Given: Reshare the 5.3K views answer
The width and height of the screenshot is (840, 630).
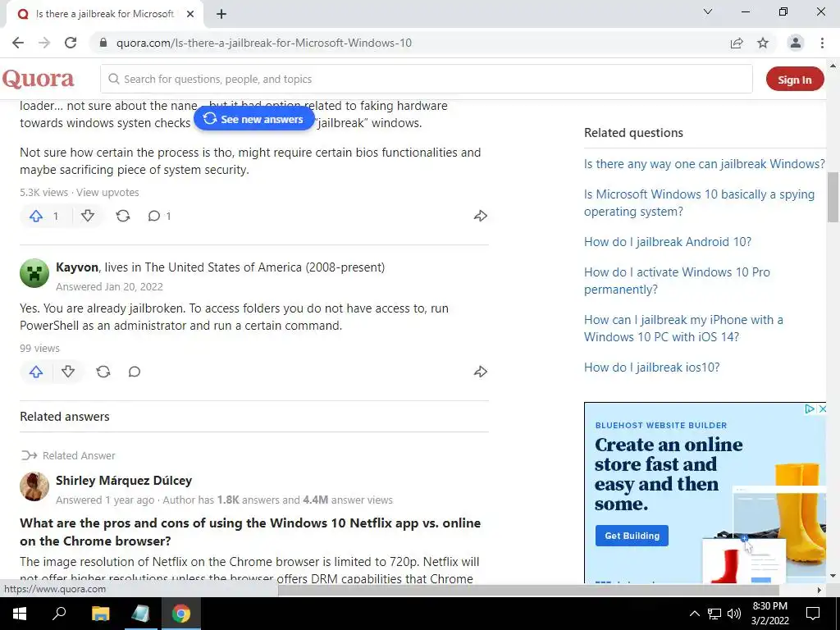Looking at the screenshot, I should [x=123, y=216].
